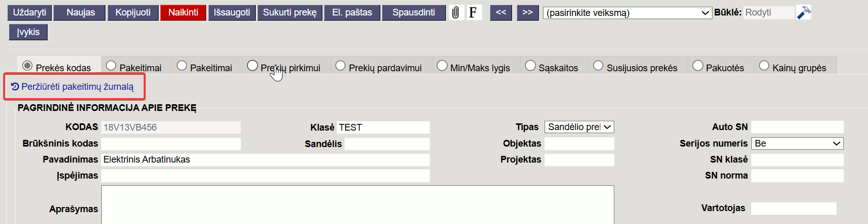Screen dimensions: 868x224
Task: Open Peržiūrėti pakeitimų žurnalą link
Action: [x=72, y=87]
